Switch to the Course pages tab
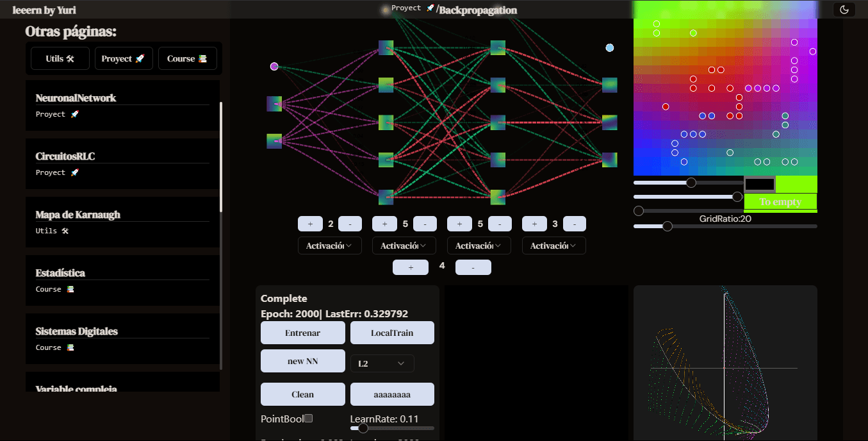Image resolution: width=868 pixels, height=441 pixels. (187, 58)
